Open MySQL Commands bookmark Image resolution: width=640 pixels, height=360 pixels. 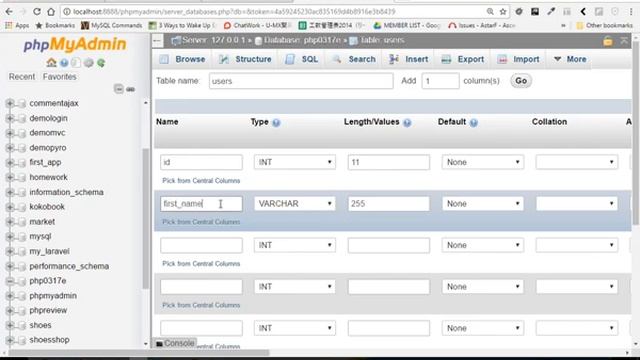point(111,25)
